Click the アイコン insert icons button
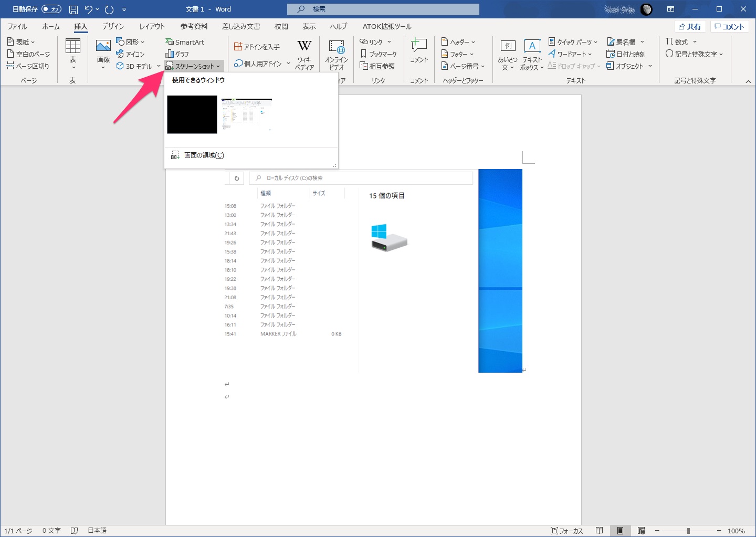Screen dimensions: 756x537 [130, 54]
